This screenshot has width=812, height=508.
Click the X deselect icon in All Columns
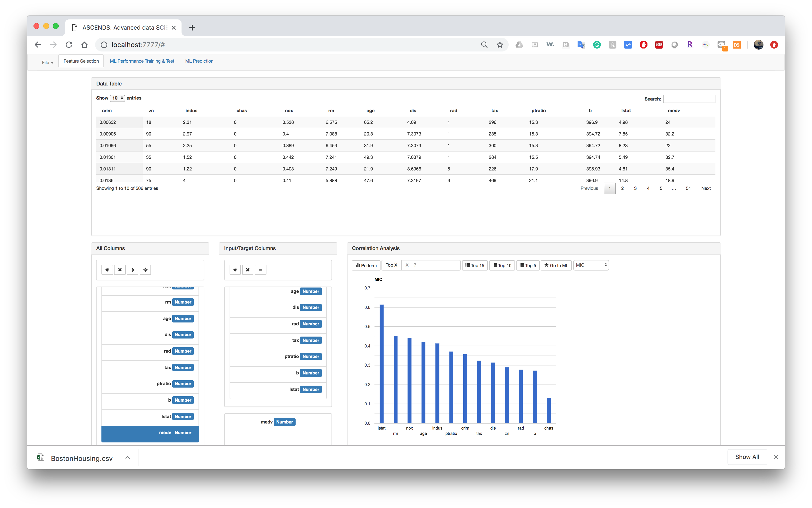coord(120,270)
